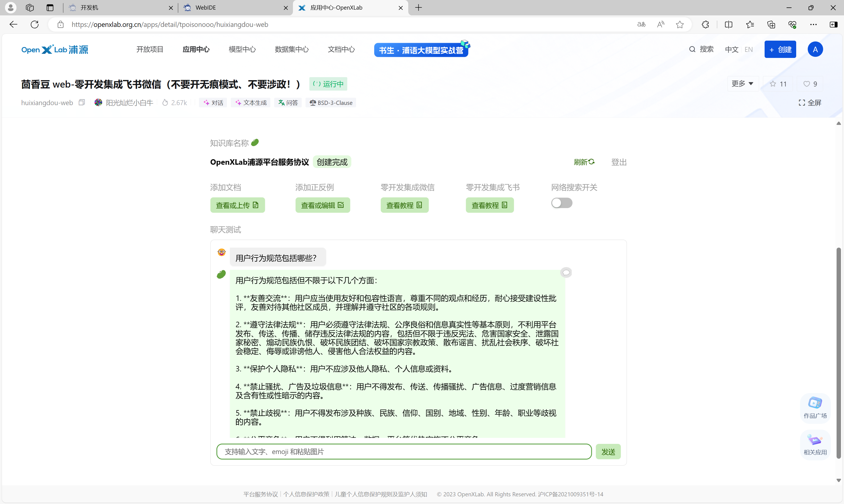Reload the page with refresh icon

point(34,24)
